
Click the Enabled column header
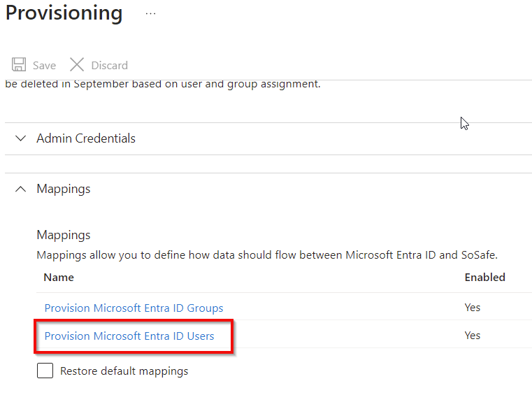[484, 278]
